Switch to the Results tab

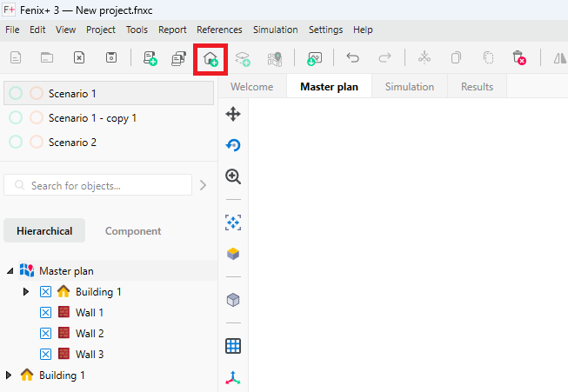pos(477,87)
